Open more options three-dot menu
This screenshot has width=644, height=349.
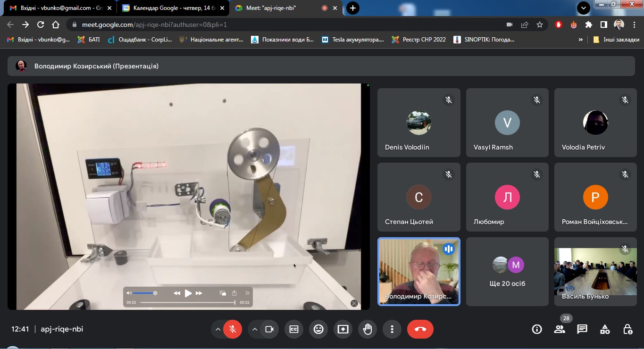point(392,329)
